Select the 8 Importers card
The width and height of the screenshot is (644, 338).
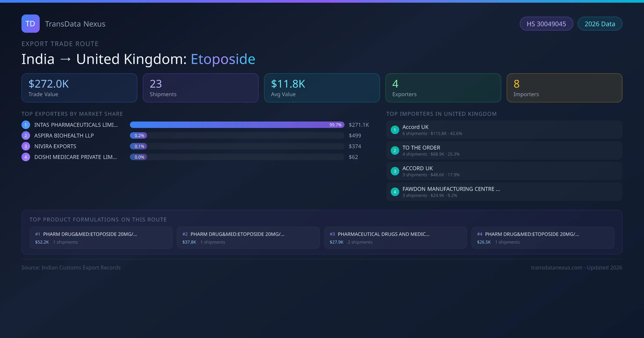click(564, 88)
